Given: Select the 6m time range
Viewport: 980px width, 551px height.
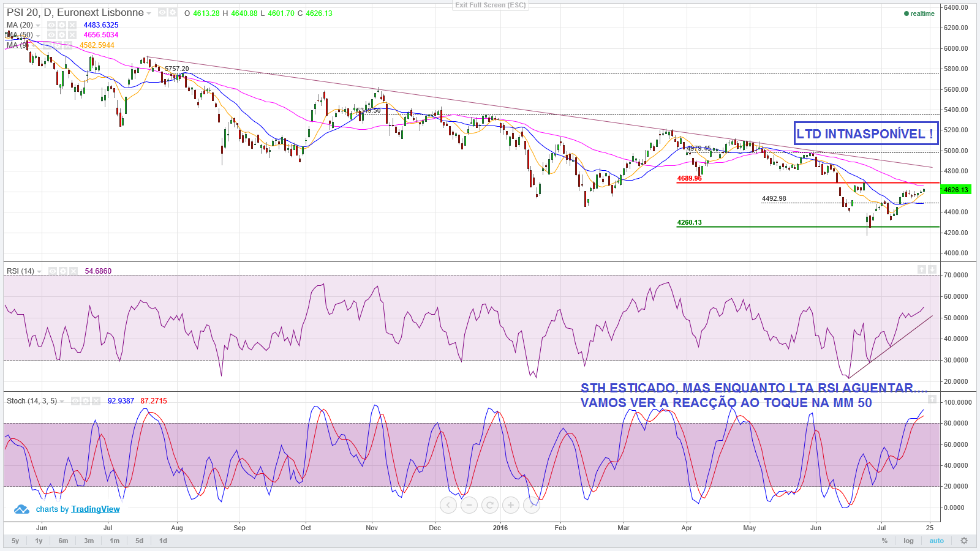Looking at the screenshot, I should 63,541.
